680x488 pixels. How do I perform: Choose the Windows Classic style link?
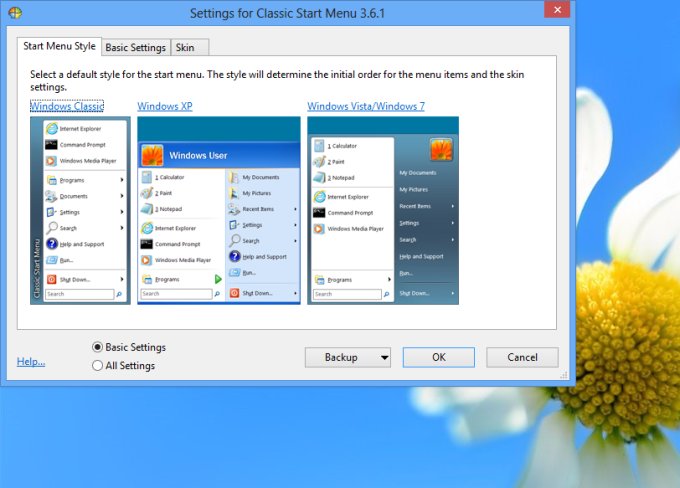pyautogui.click(x=67, y=106)
